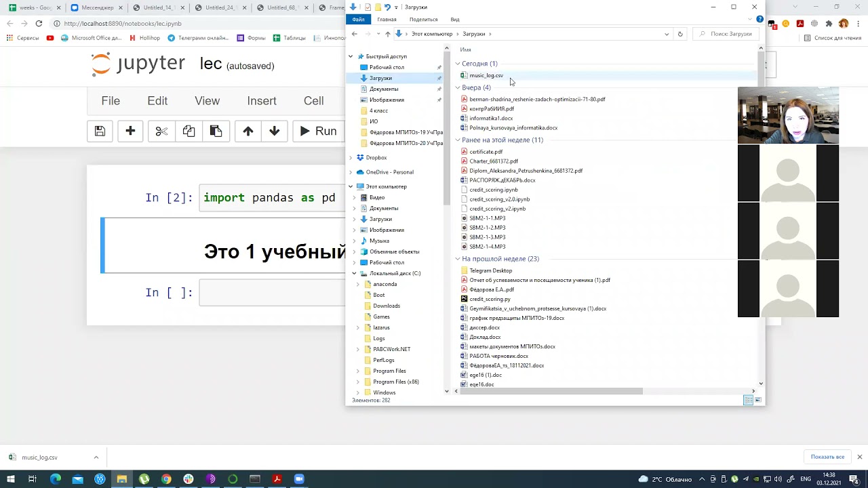Click horizontal scrollbar in file list
868x488 pixels.
(551, 391)
